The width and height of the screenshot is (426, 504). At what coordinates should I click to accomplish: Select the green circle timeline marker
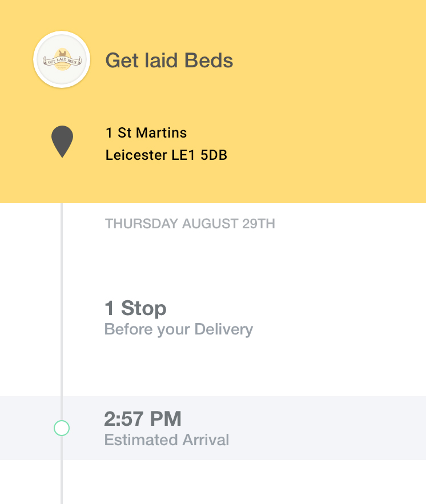61,428
